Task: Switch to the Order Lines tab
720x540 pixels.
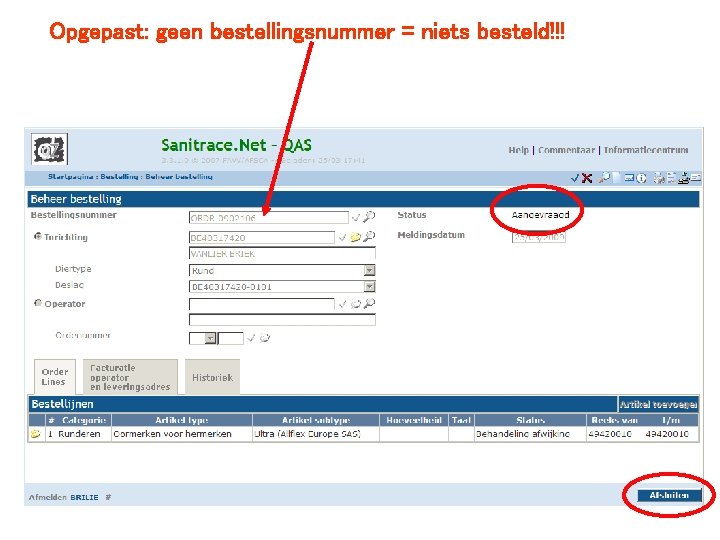Action: 55,377
